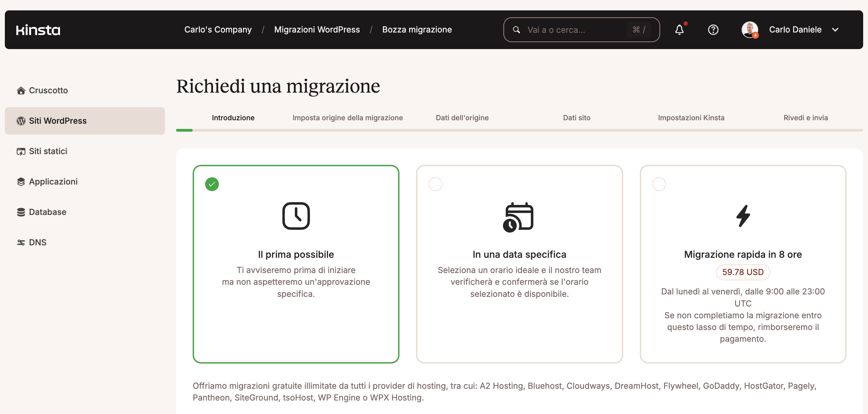Open Siti WordPress in the sidebar
868x414 pixels.
(85, 121)
